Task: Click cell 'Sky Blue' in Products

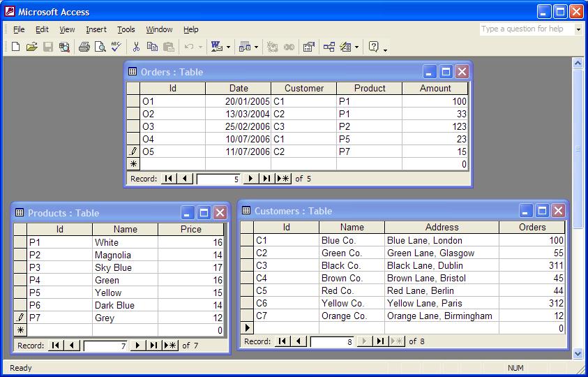Action: point(126,267)
